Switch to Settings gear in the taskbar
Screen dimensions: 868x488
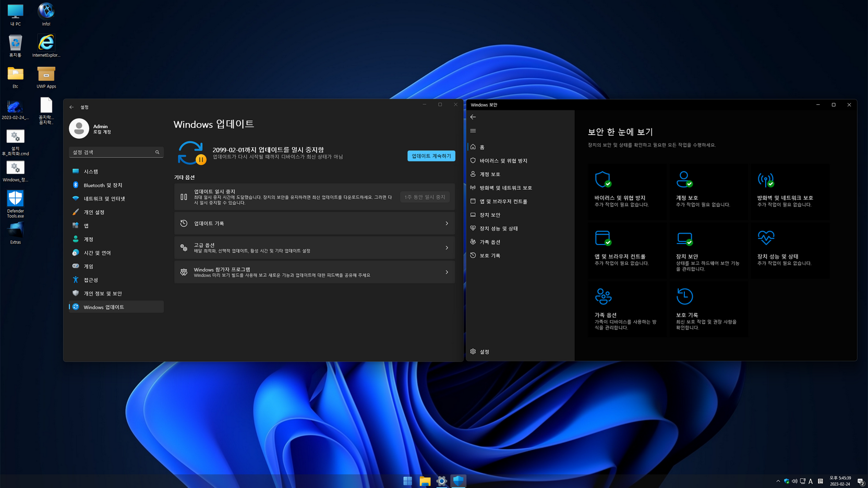point(442,481)
